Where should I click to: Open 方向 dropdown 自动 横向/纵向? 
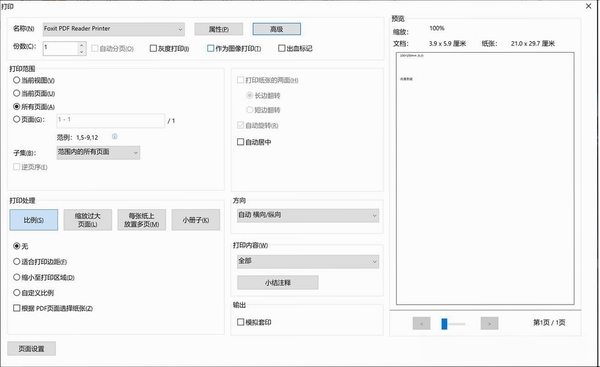tap(308, 215)
